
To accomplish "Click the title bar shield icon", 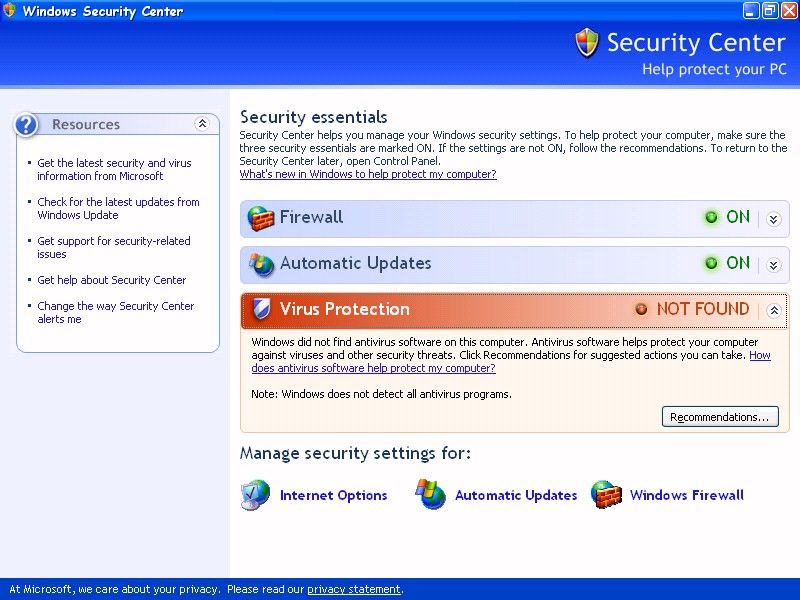I will tap(9, 11).
